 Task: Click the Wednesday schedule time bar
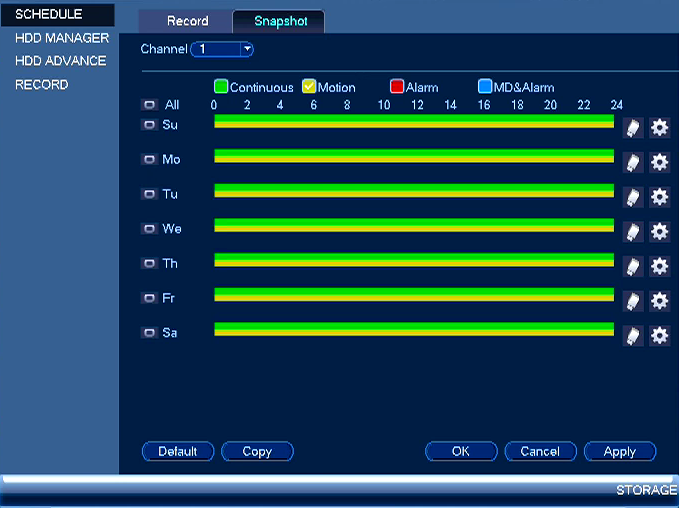[414, 225]
